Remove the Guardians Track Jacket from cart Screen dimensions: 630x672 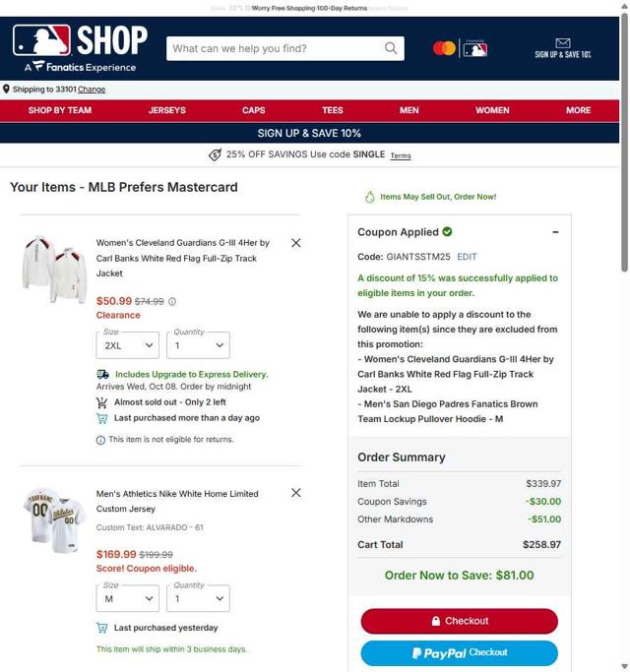(296, 243)
